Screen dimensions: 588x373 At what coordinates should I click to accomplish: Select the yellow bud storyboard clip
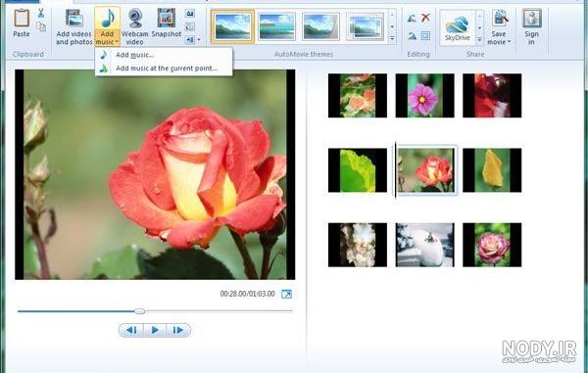point(492,170)
